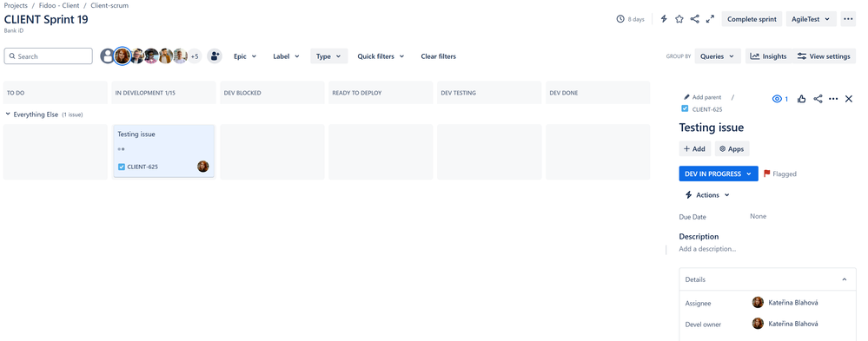Click the DEV TESTING column header

[489, 93]
